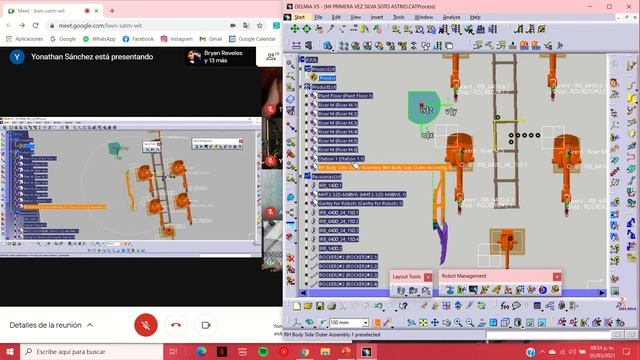Click the Zoom In magnifier icon
The height and width of the screenshot is (360, 640).
(x=458, y=322)
